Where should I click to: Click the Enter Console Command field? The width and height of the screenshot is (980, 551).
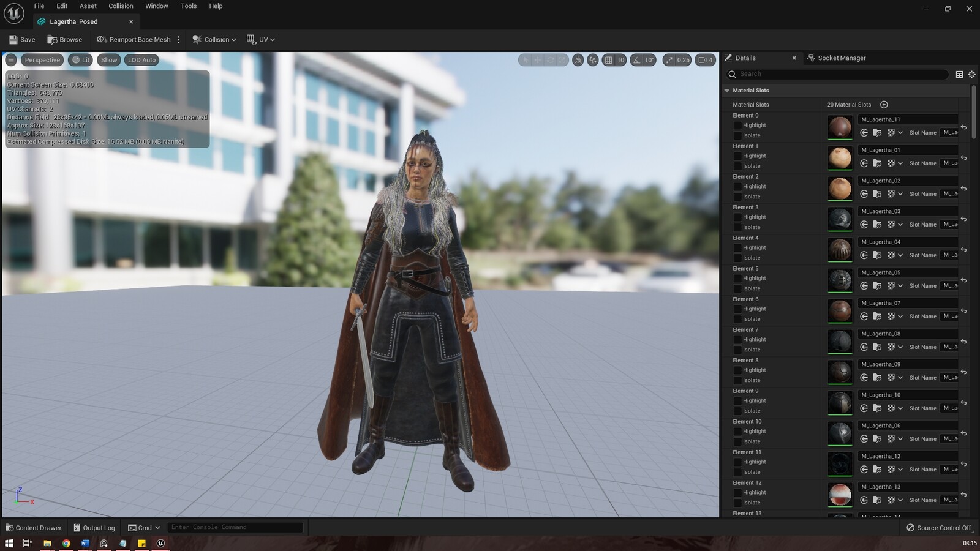coord(235,527)
